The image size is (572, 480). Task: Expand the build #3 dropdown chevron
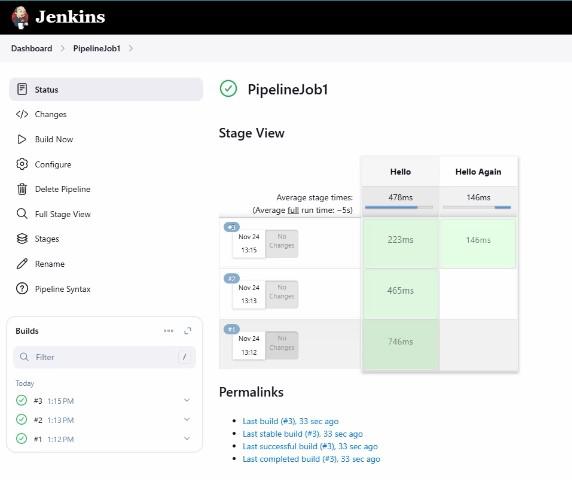click(187, 400)
